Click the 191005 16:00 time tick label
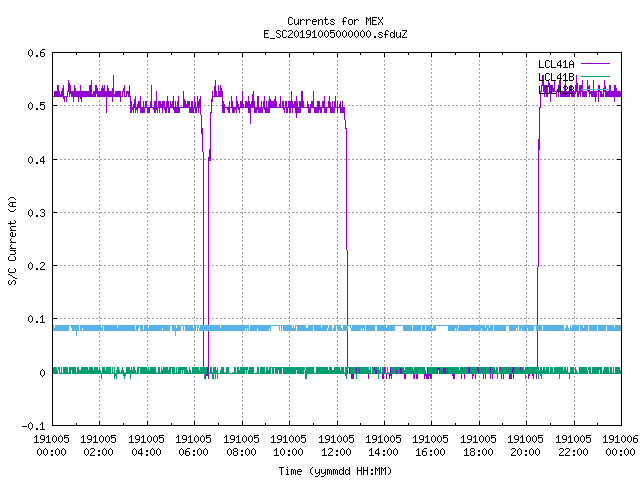The width and height of the screenshot is (640, 480). pyautogui.click(x=431, y=446)
